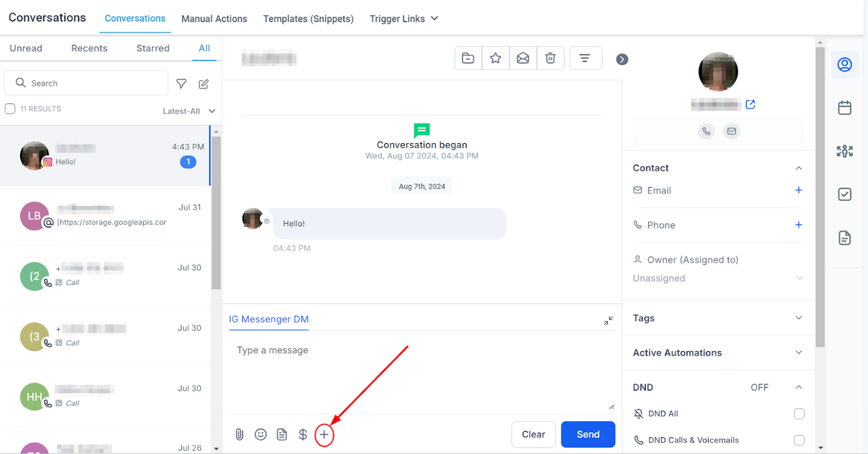Show the Starred conversations tab
The height and width of the screenshot is (454, 868).
click(x=153, y=48)
